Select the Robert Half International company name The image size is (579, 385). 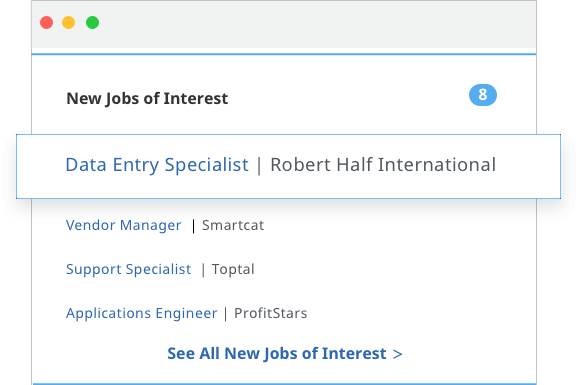tap(383, 165)
